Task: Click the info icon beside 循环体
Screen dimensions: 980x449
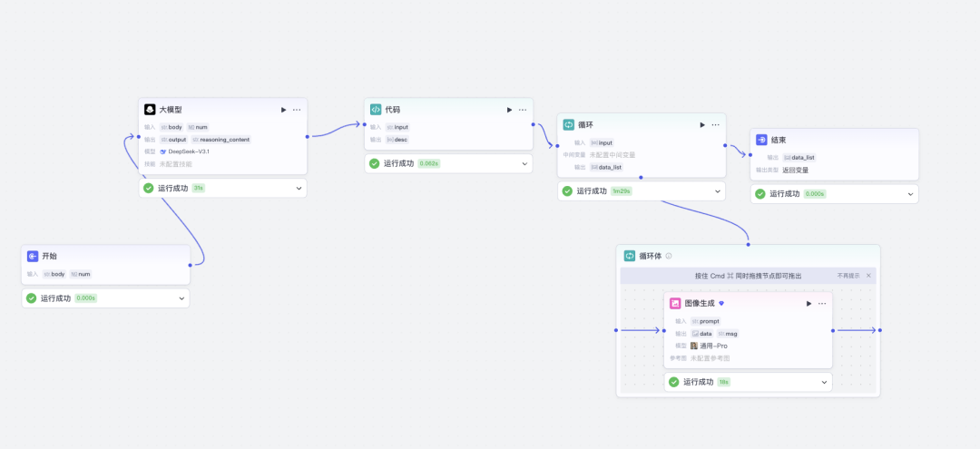Action: [x=669, y=256]
